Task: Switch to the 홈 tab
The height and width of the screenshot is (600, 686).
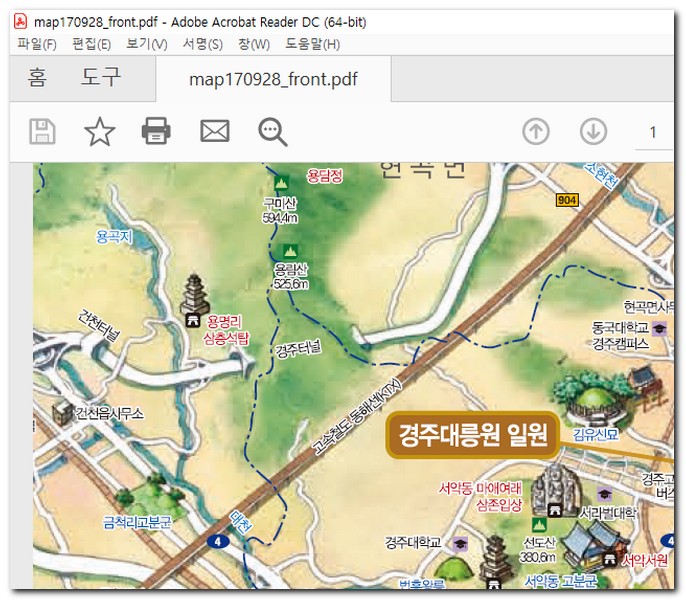Action: click(x=37, y=78)
